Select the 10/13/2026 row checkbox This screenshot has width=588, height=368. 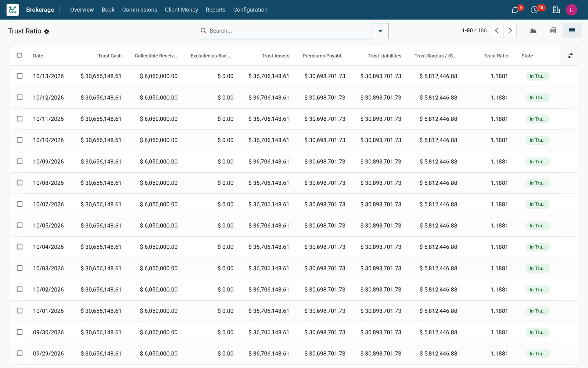pyautogui.click(x=19, y=76)
